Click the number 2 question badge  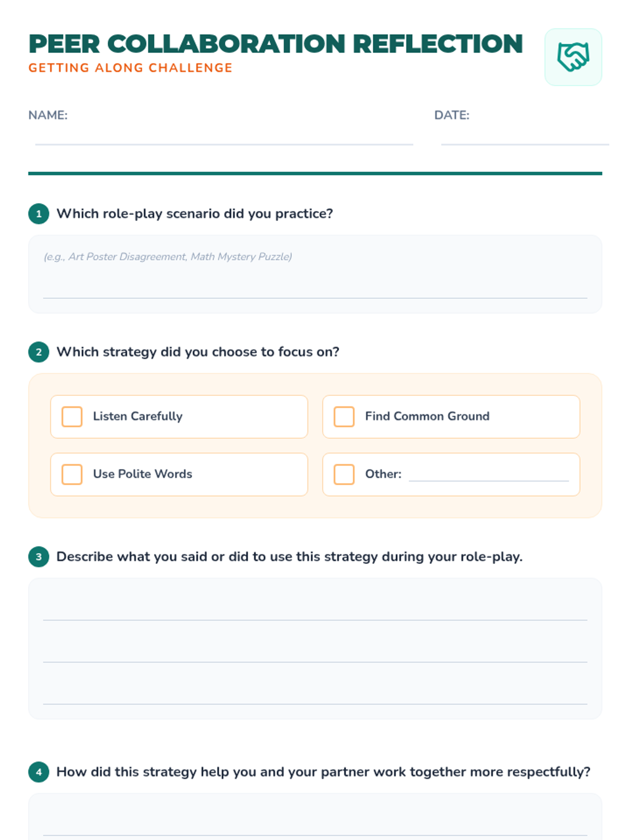tap(39, 352)
